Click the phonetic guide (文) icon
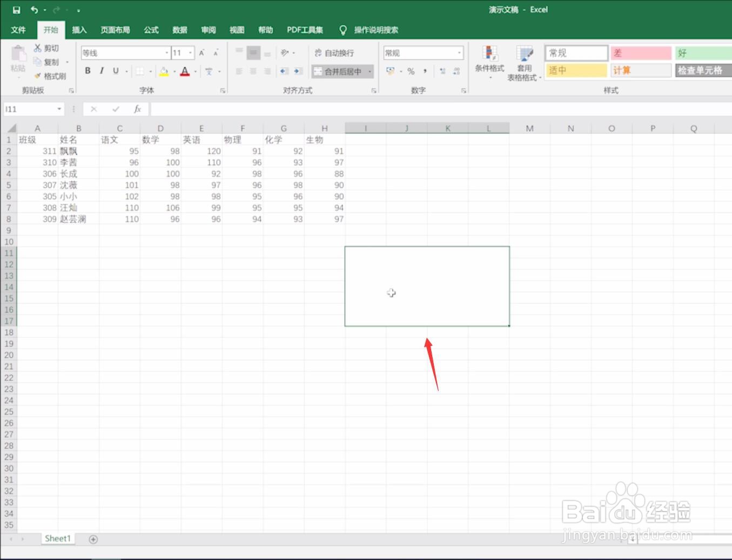 (209, 71)
